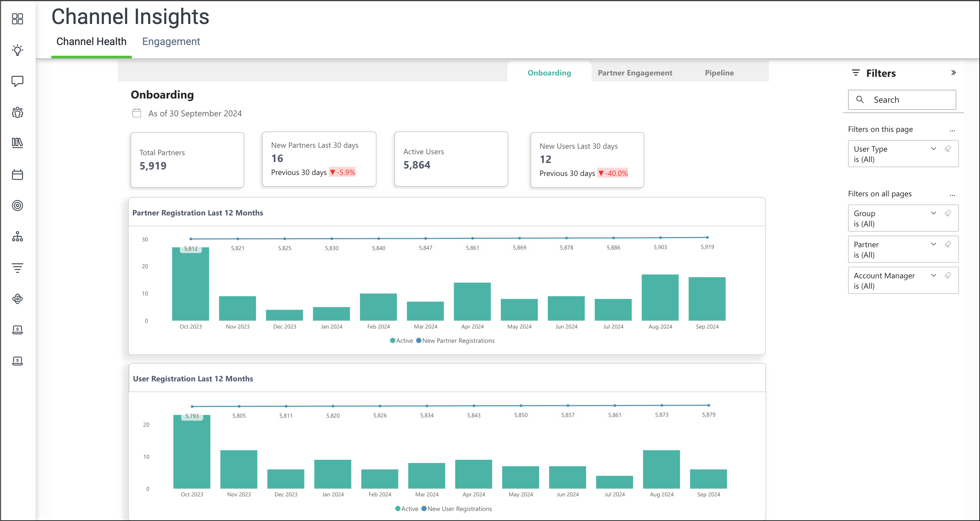
Task: Open the upper laptop dollar sidebar icon
Action: pyautogui.click(x=18, y=330)
